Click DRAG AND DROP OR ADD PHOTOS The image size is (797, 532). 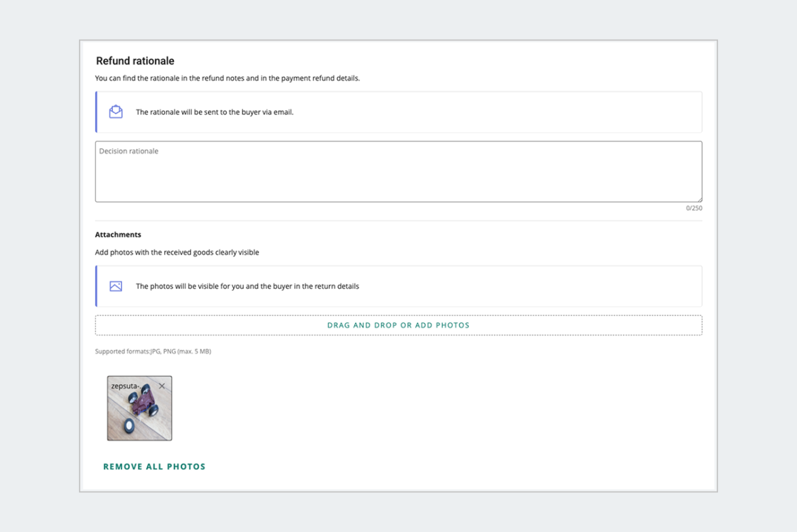[x=398, y=325]
